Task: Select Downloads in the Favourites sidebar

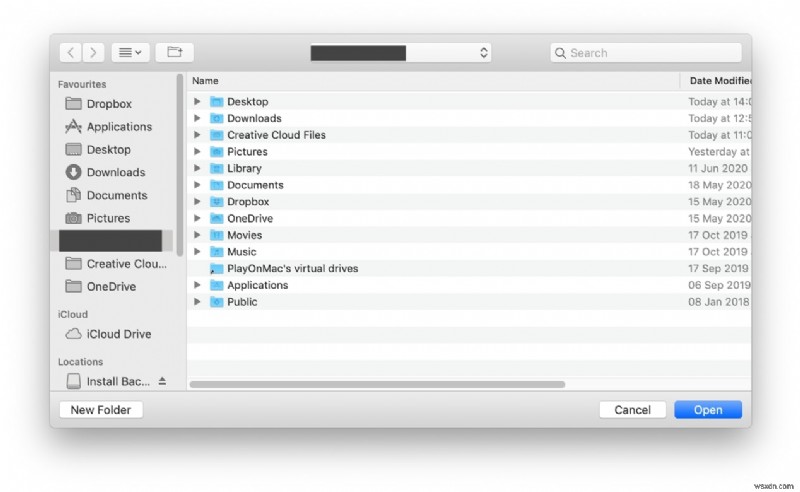Action: click(x=116, y=172)
